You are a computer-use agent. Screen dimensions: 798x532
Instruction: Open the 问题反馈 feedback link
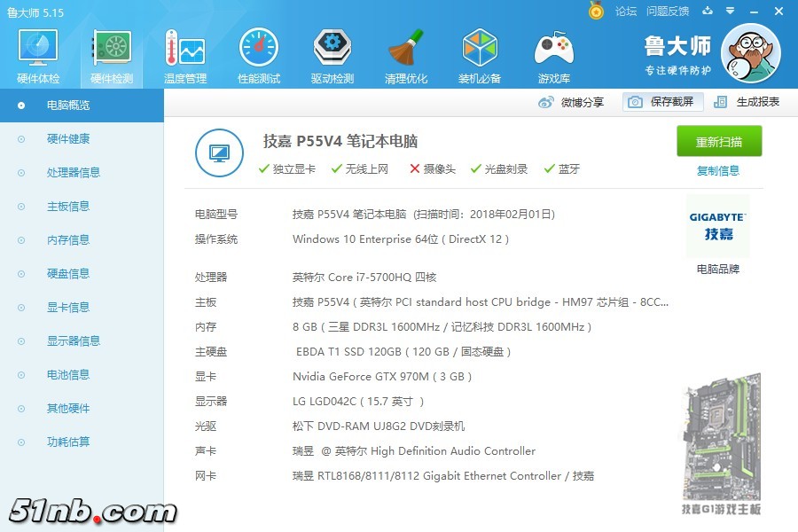(668, 12)
